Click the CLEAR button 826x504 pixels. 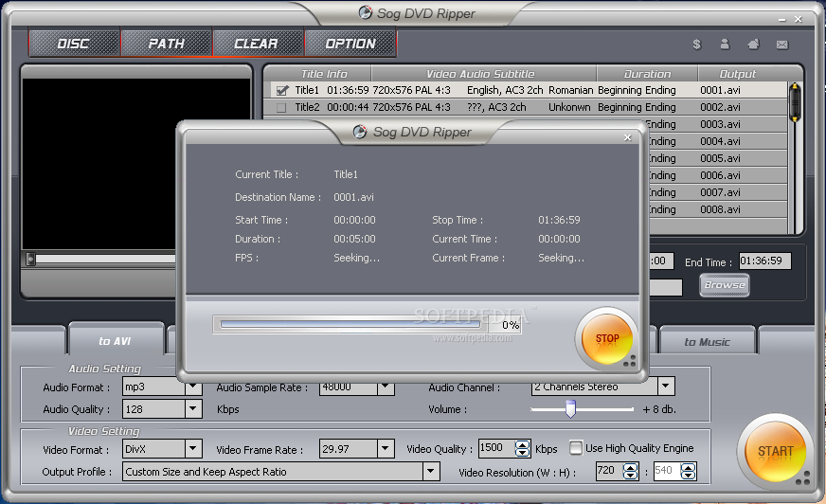pos(258,44)
